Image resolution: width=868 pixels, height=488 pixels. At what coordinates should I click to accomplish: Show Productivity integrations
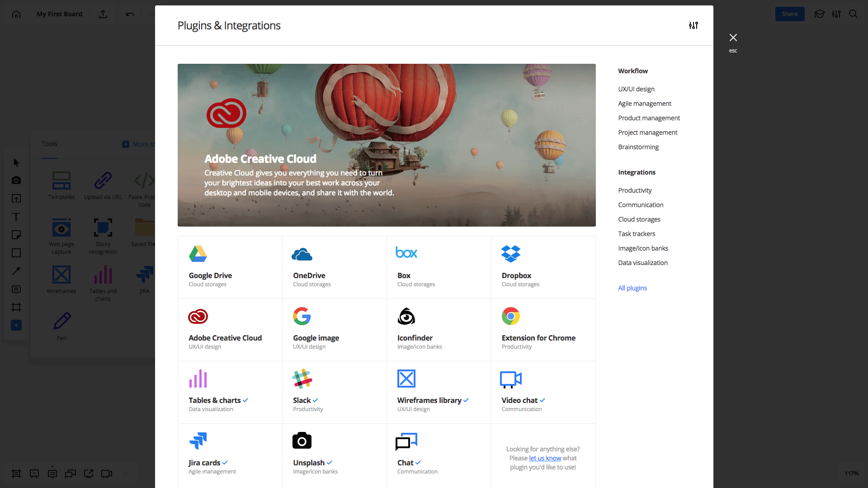[x=635, y=190]
